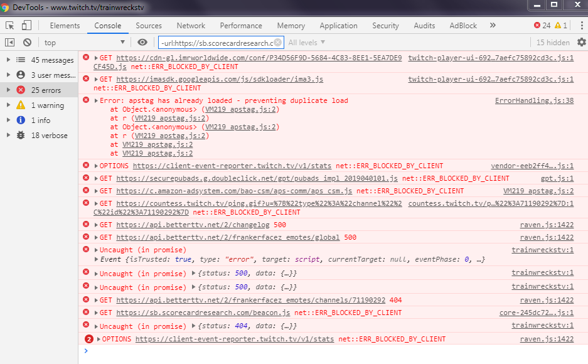Select the warning triangle icon in sidebar

tap(21, 105)
